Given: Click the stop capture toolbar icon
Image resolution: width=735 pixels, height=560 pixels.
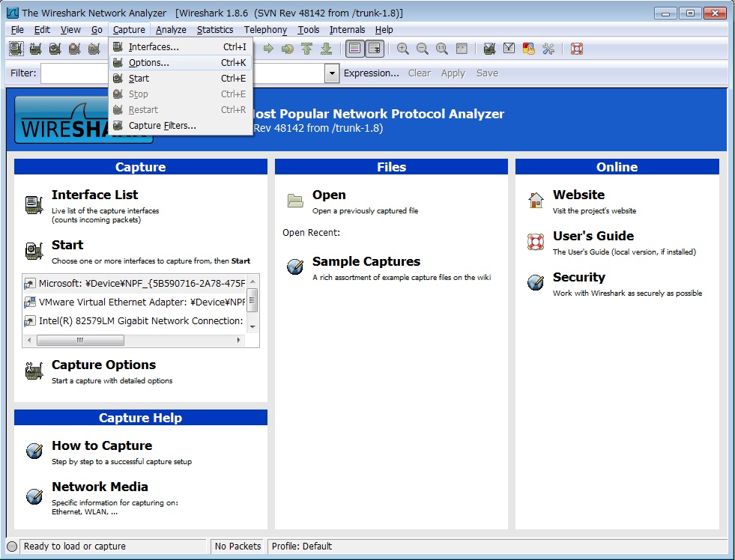Looking at the screenshot, I should [x=74, y=48].
